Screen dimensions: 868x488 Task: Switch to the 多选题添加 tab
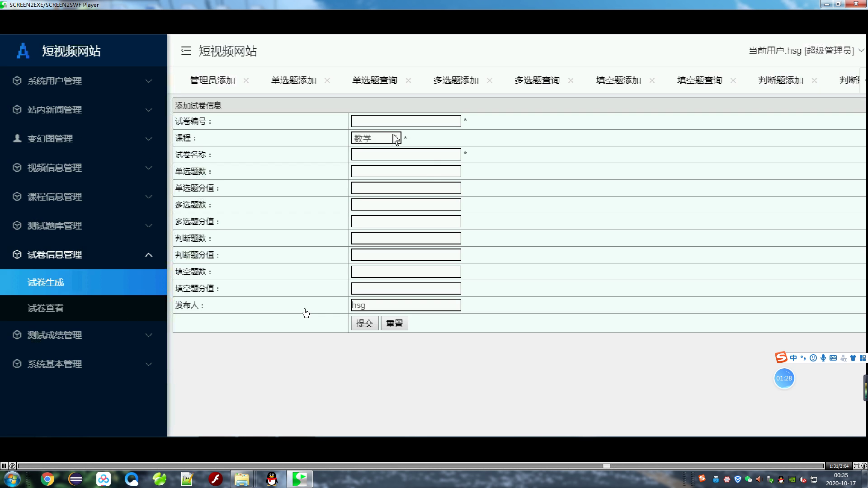456,80
